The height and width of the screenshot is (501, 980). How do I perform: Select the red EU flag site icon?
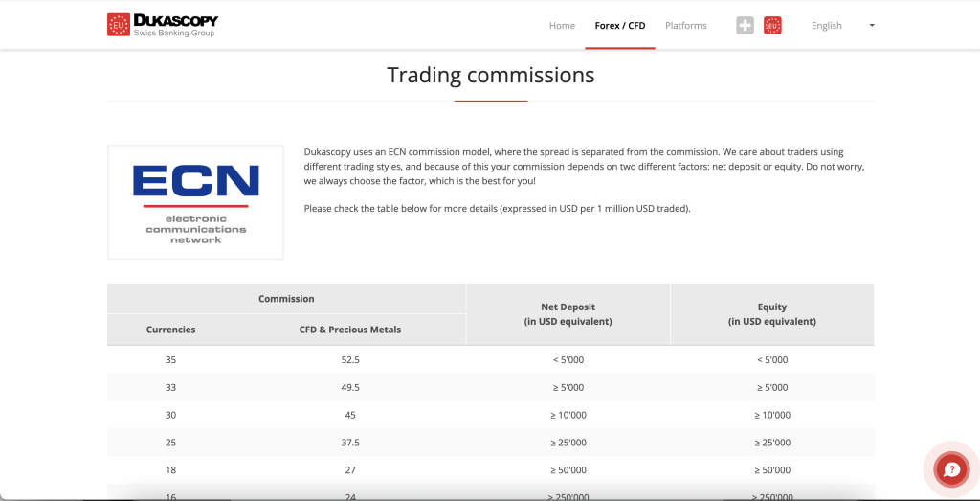(x=772, y=26)
